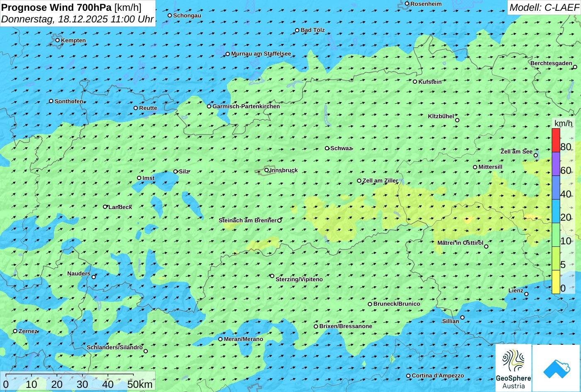Click the "Schwaz" town label
The height and width of the screenshot is (392, 581).
click(341, 148)
